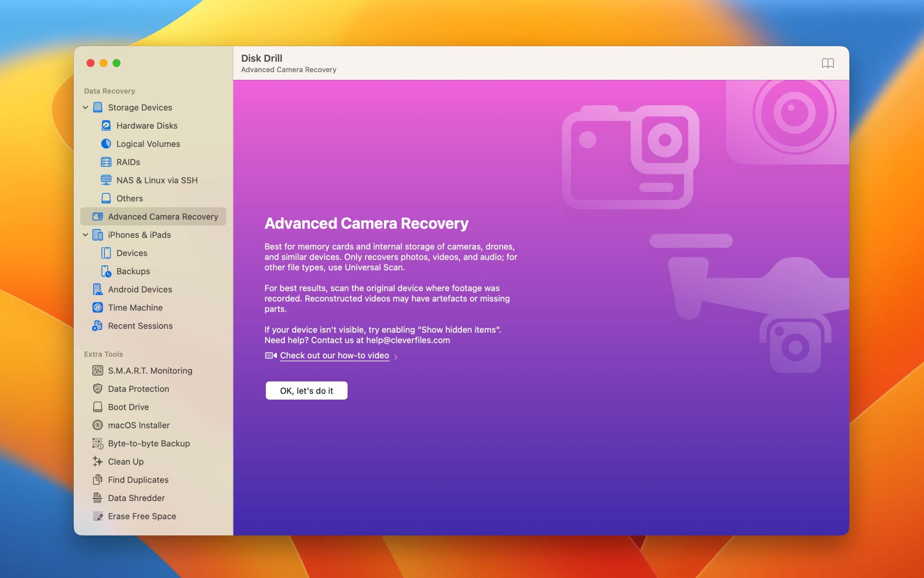Click the Advanced Camera Recovery sidebar label
Screen dimensions: 924x578
[x=163, y=216]
